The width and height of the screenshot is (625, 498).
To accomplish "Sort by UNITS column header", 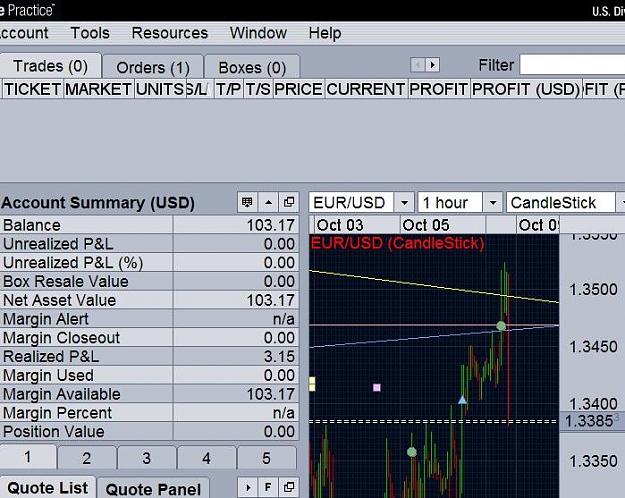I will 160,89.
